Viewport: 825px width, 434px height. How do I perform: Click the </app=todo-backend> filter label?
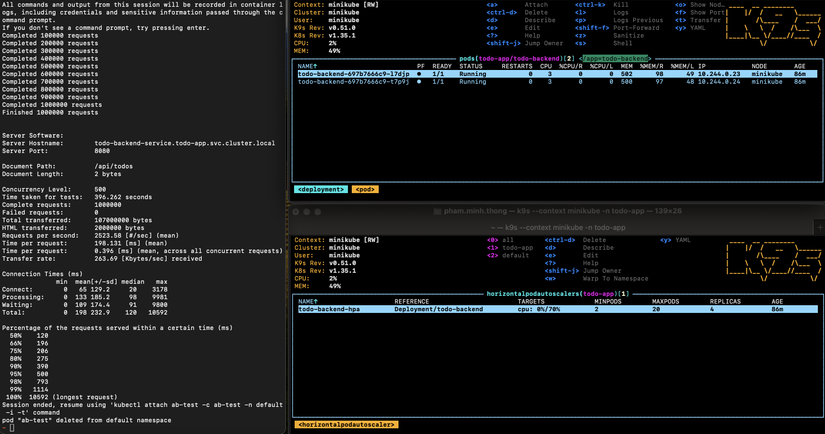[615, 58]
